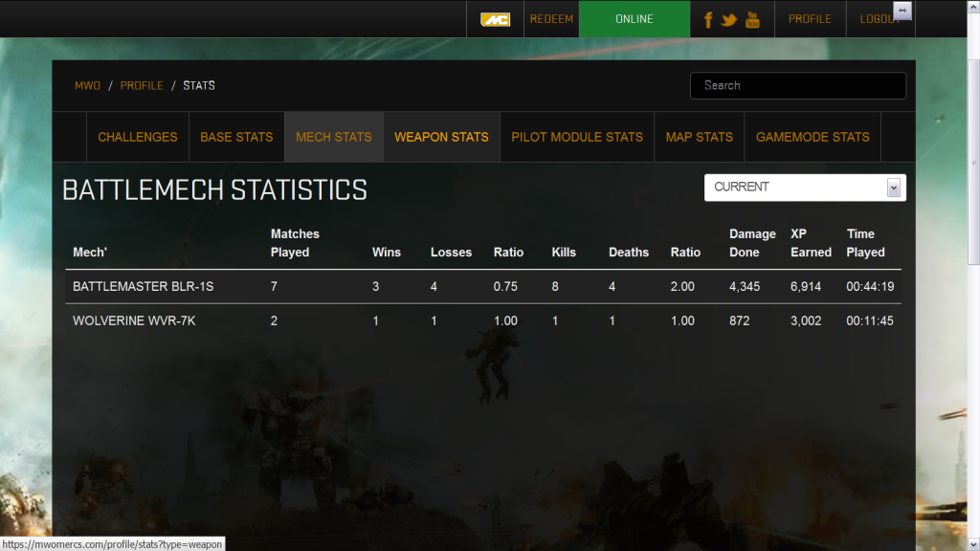This screenshot has width=980, height=551.
Task: Click Battlemaster XP value 6,914
Action: click(806, 287)
